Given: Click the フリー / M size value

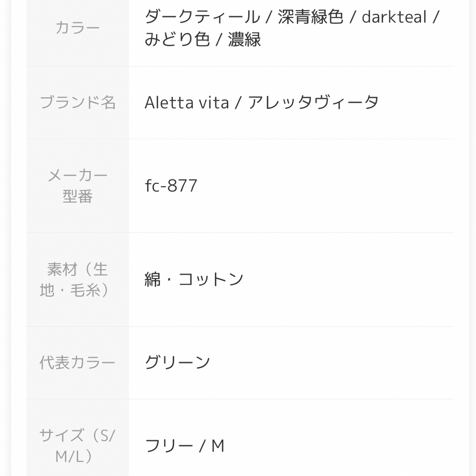Looking at the screenshot, I should point(185,446).
